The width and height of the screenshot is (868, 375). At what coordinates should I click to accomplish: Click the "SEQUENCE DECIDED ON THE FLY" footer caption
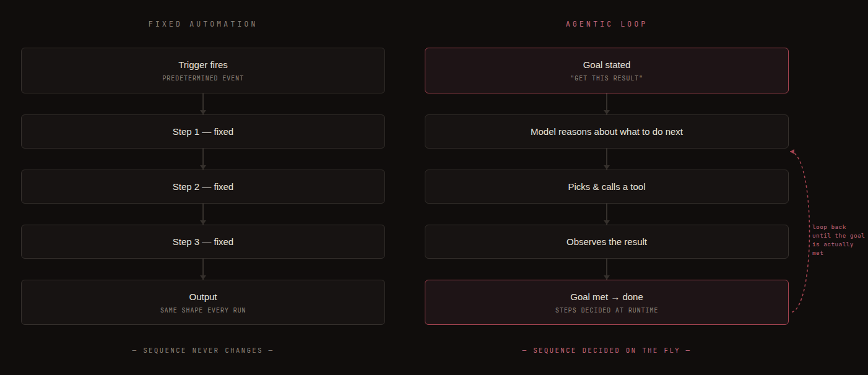point(606,351)
